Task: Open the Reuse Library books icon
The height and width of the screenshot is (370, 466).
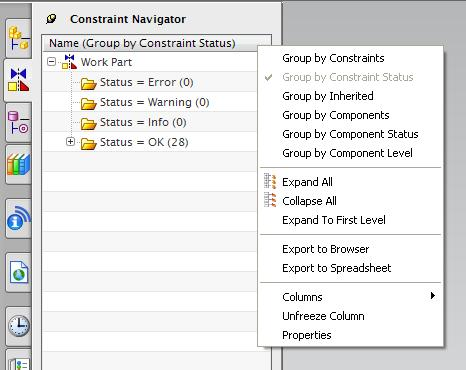Action: (x=19, y=164)
